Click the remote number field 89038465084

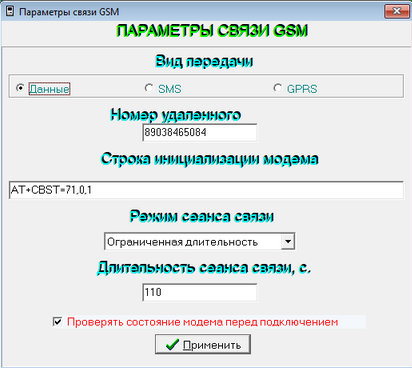pyautogui.click(x=200, y=133)
